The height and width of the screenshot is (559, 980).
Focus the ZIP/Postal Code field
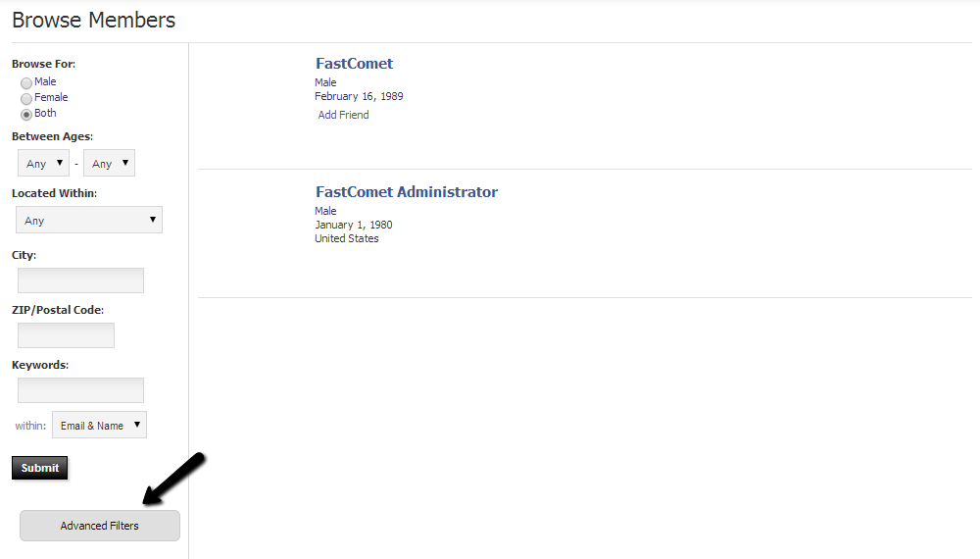coord(66,335)
